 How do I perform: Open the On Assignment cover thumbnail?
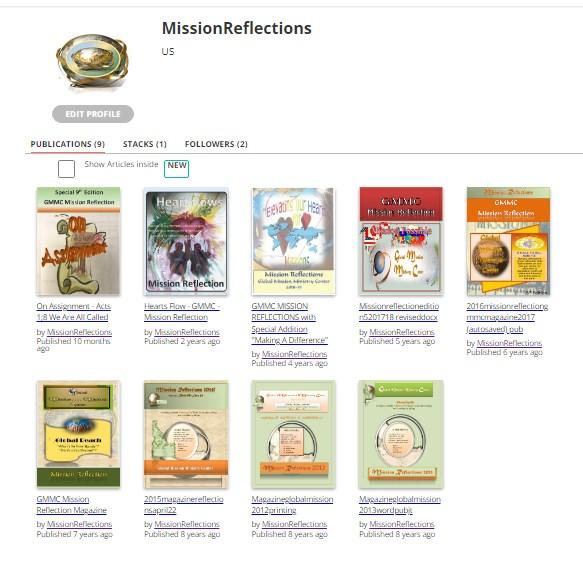click(78, 241)
